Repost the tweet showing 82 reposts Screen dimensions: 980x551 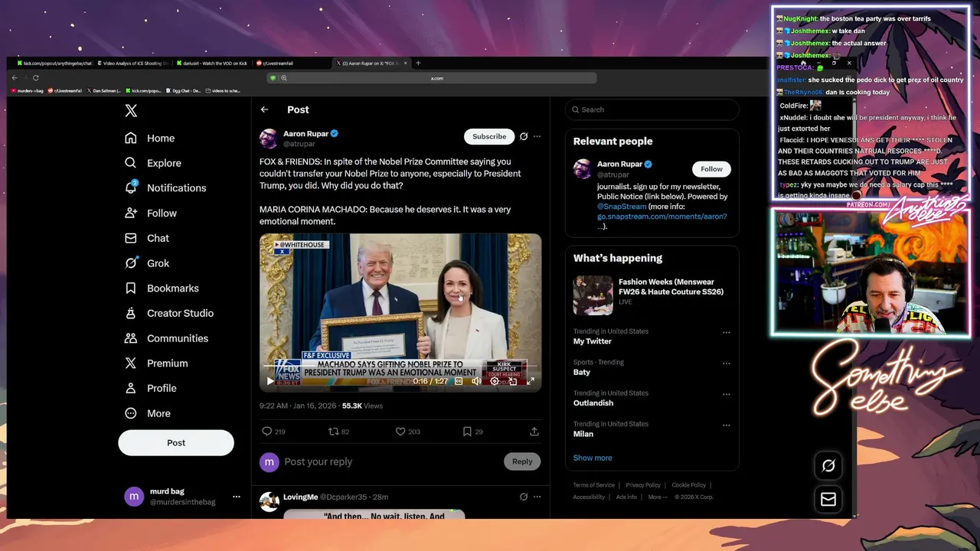pos(333,432)
